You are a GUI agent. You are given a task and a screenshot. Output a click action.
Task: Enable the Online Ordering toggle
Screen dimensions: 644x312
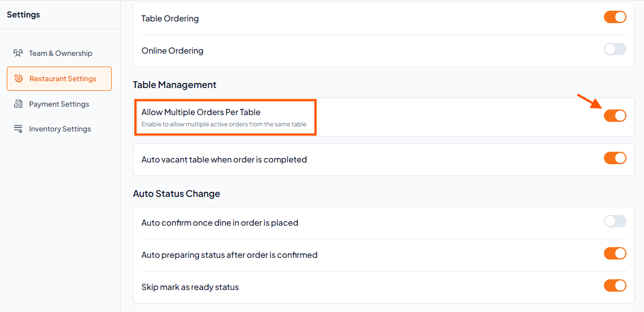click(615, 49)
